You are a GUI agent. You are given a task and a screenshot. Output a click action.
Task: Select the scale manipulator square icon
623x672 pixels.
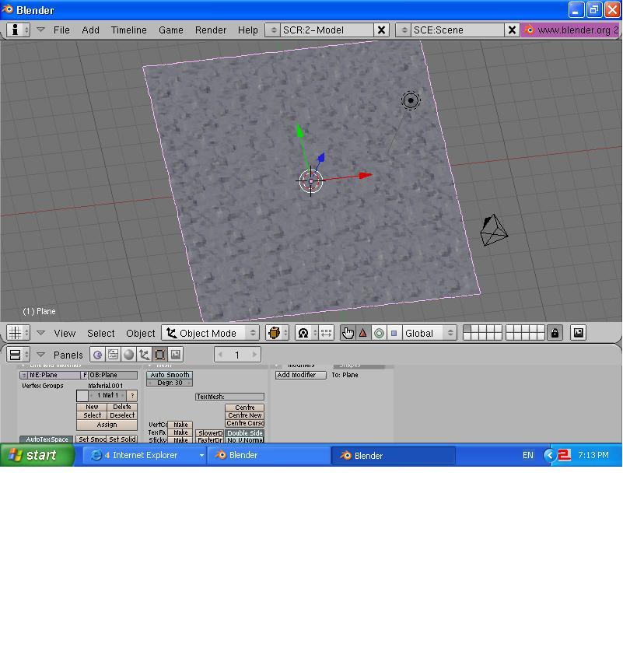click(394, 333)
